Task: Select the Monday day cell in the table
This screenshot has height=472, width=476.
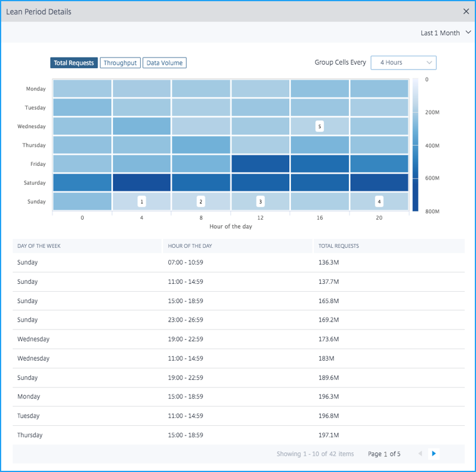Action: pyautogui.click(x=29, y=397)
